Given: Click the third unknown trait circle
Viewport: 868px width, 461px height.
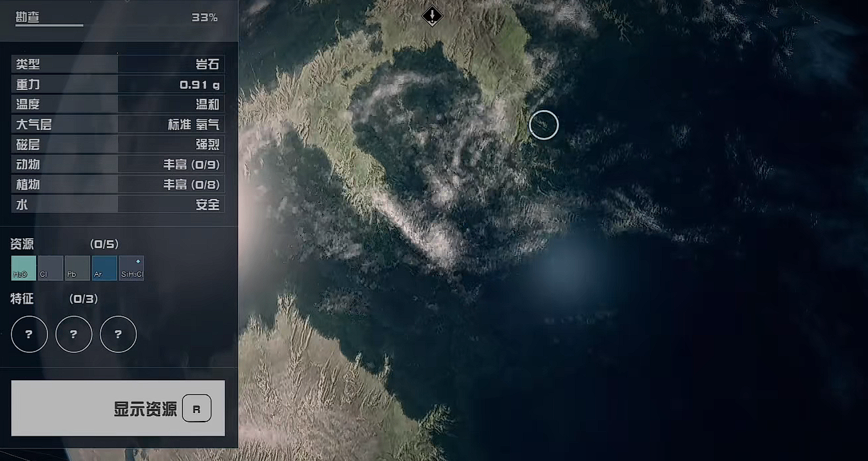Looking at the screenshot, I should 118,334.
